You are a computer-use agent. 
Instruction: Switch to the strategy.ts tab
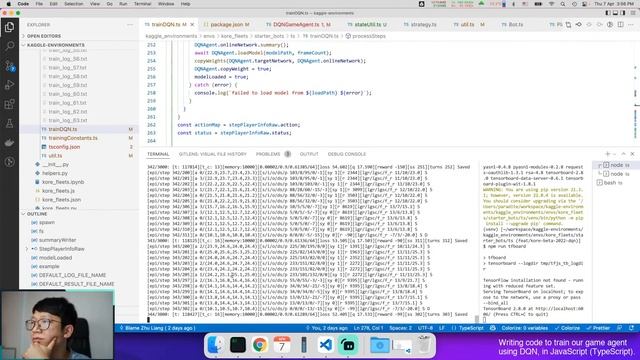coord(420,25)
